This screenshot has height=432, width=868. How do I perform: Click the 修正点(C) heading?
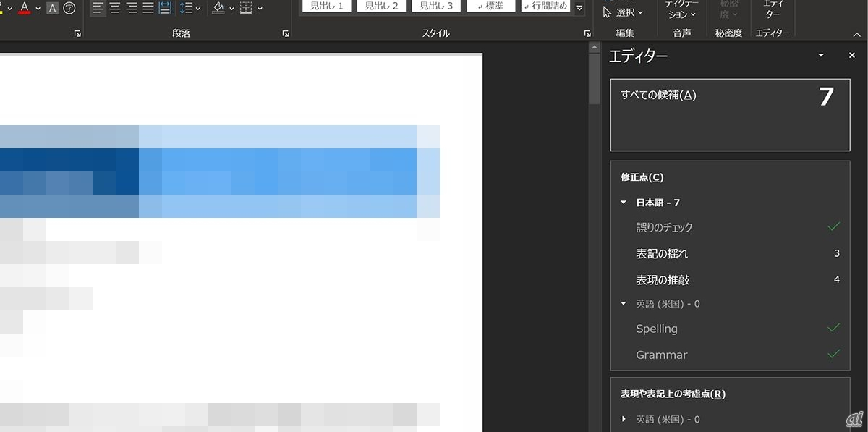click(642, 177)
